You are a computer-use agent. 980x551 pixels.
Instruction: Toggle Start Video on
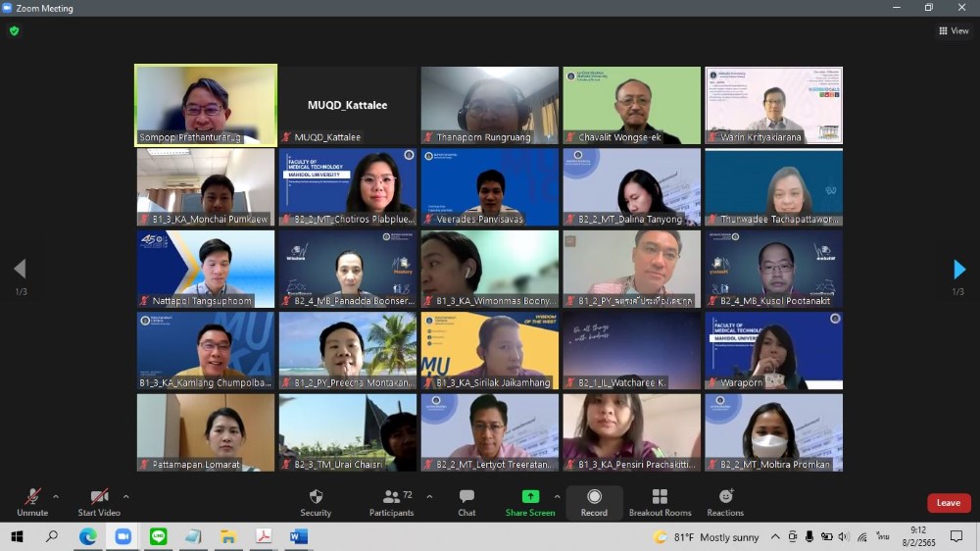(99, 502)
